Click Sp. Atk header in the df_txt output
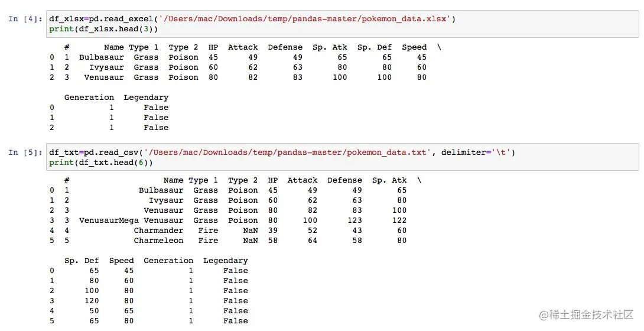Image resolution: width=644 pixels, height=331 pixels. 389,180
